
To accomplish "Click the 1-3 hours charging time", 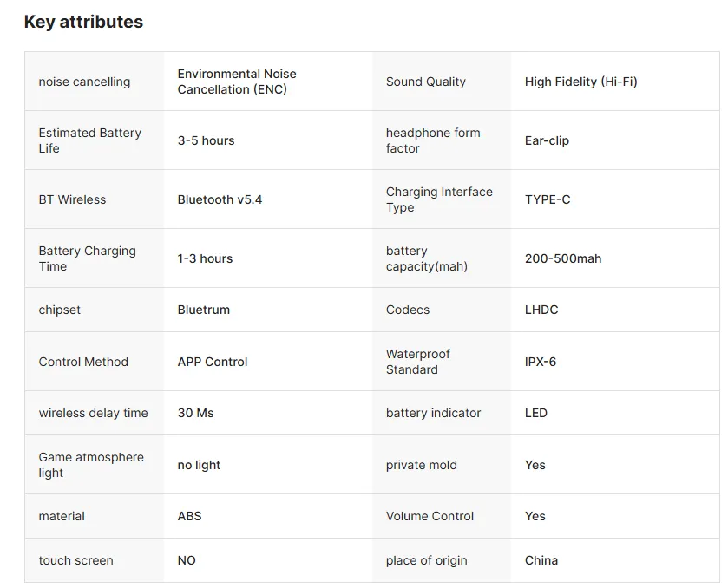I will [x=205, y=258].
